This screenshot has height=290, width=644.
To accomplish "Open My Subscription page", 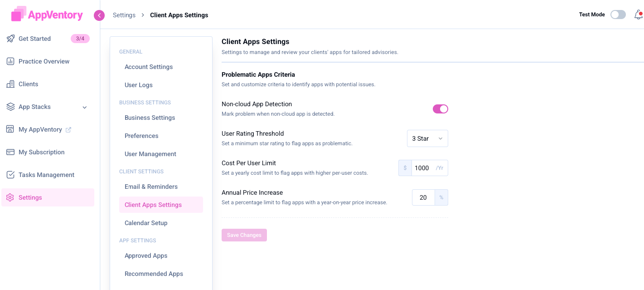I will [41, 152].
